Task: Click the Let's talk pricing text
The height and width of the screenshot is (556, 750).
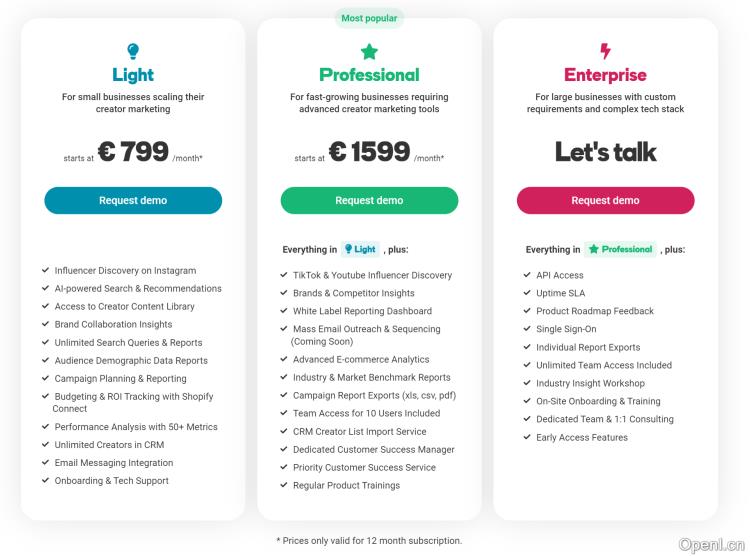Action: click(605, 152)
